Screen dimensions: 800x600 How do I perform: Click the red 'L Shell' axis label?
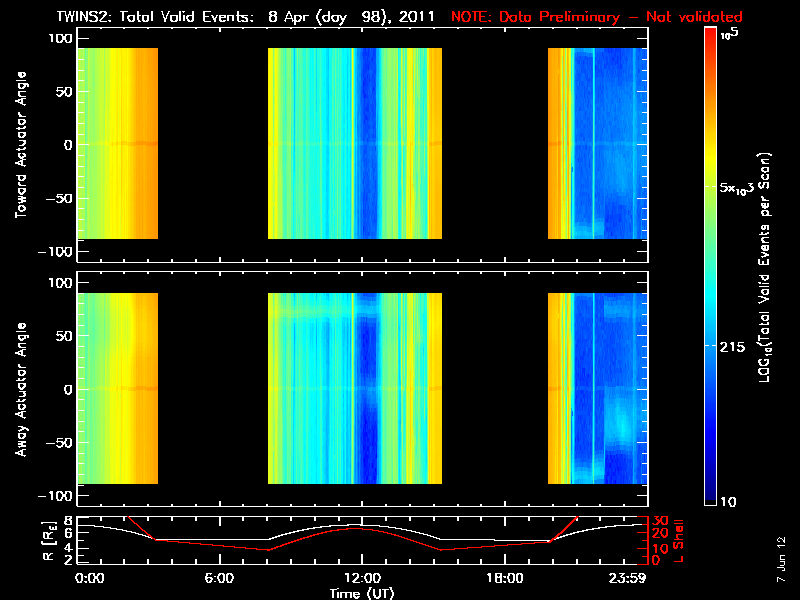pyautogui.click(x=678, y=540)
